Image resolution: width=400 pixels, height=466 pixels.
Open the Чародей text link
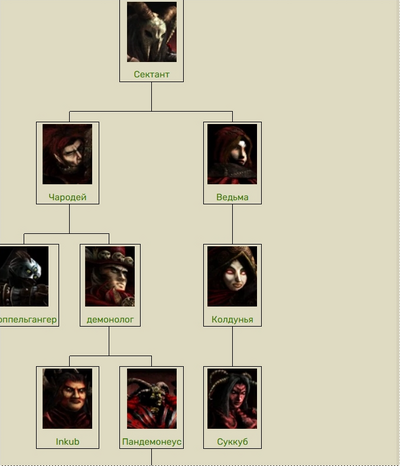click(x=68, y=197)
